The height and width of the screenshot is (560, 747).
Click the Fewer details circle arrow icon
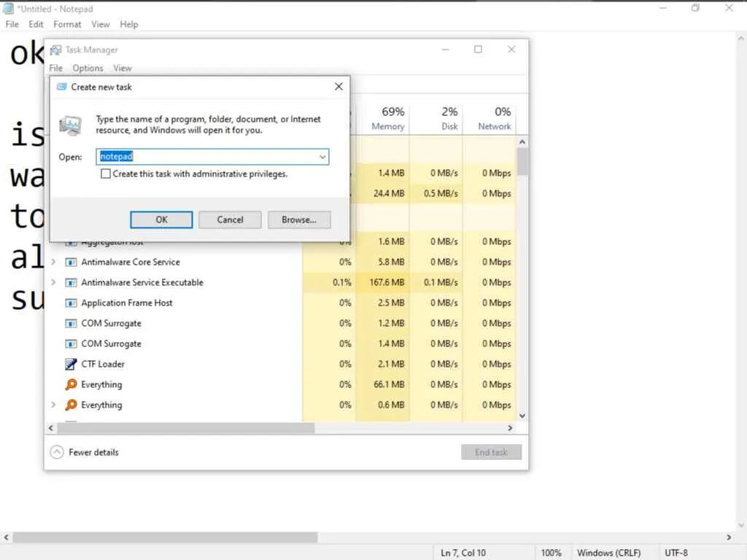click(x=57, y=452)
